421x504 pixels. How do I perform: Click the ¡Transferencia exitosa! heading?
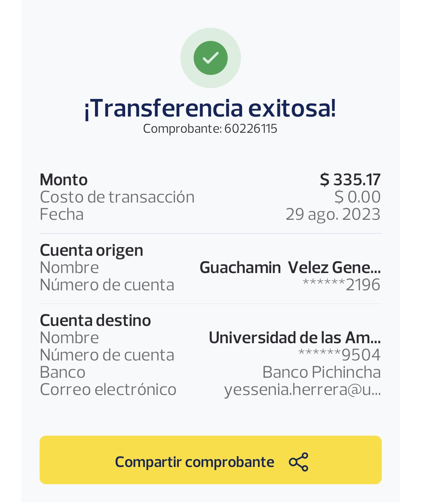(210, 108)
